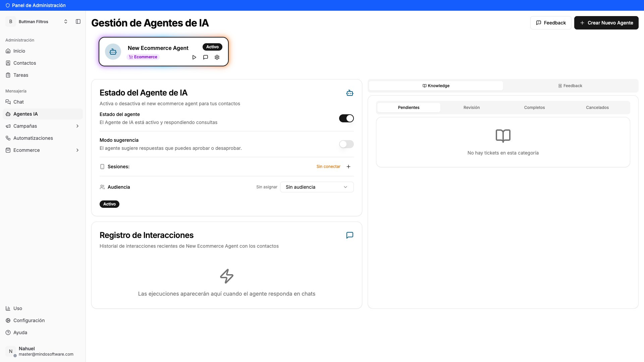Click the shield icon in Panel de Administración bar
This screenshot has width=644, height=362.
[x=8, y=5]
